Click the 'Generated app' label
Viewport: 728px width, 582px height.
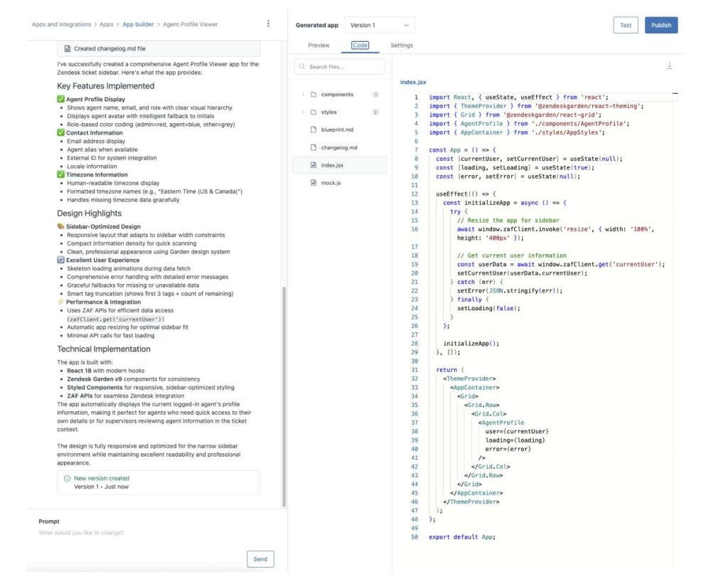pos(316,25)
